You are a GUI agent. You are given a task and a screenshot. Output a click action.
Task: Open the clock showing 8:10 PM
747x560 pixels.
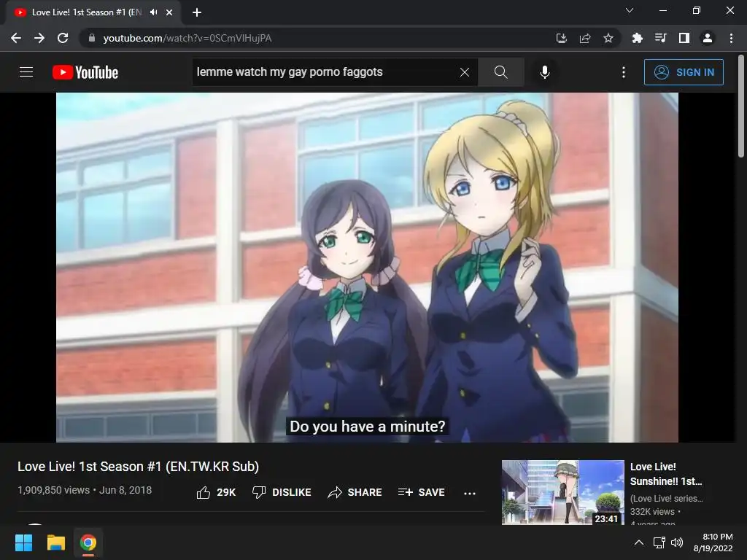tap(713, 542)
